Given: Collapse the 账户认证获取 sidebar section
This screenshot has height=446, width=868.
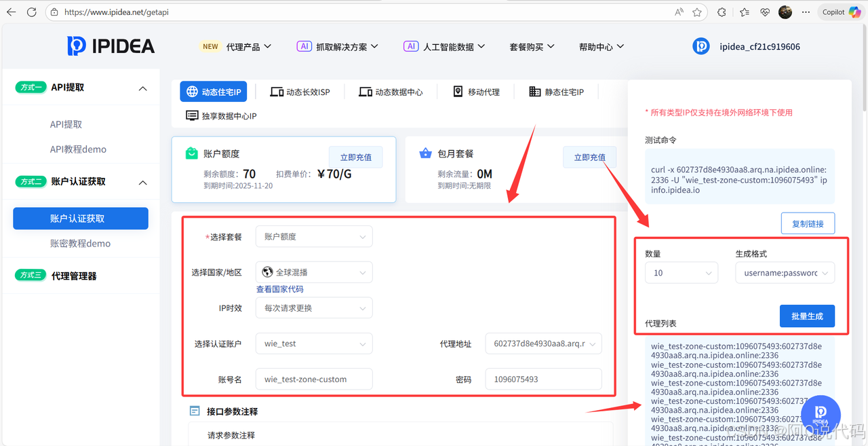Looking at the screenshot, I should [x=142, y=183].
